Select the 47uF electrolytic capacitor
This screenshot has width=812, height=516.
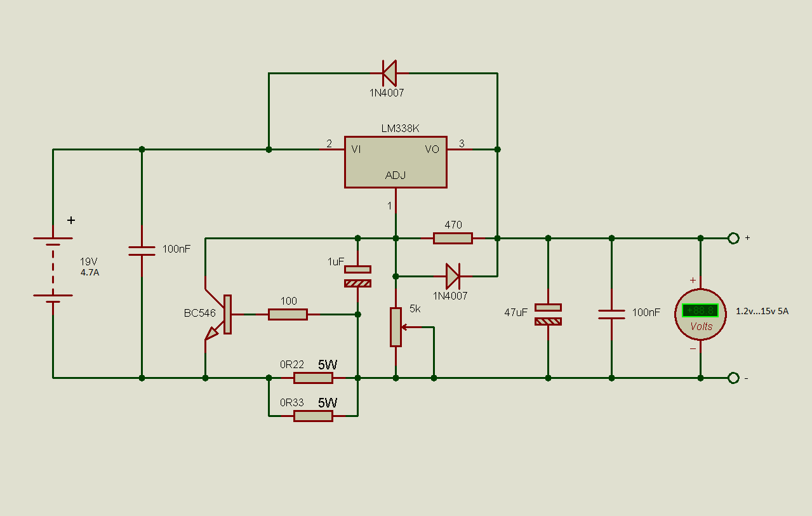coord(548,314)
